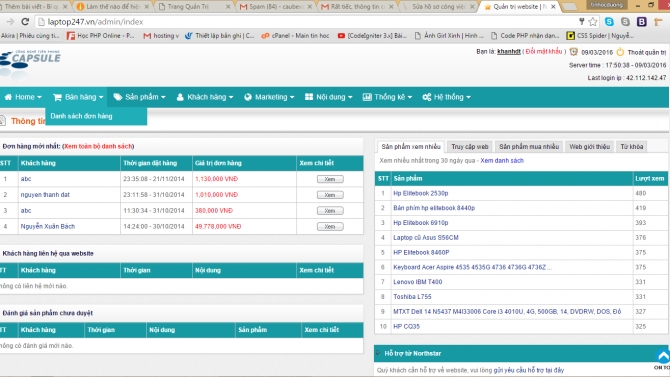Switch to the Spam (84) Gmail browser tab
Screen dimensions: 670x377
[275, 6]
